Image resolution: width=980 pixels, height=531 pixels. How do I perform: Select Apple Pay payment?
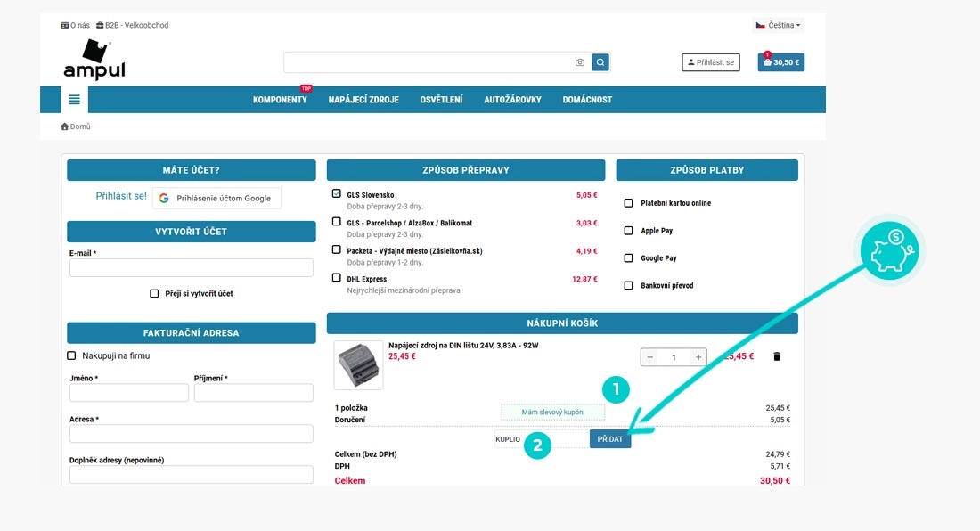click(x=629, y=231)
